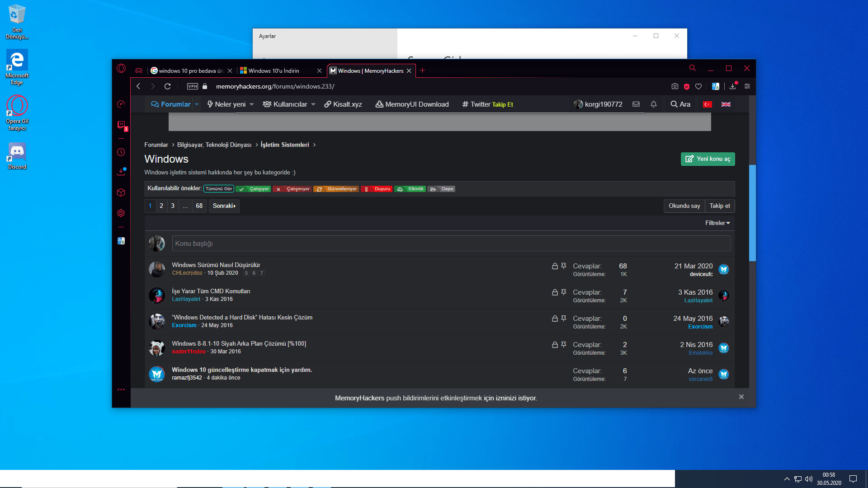Screen dimensions: 868x488
Task: Click the VPN badge in the address bar
Action: [x=193, y=86]
